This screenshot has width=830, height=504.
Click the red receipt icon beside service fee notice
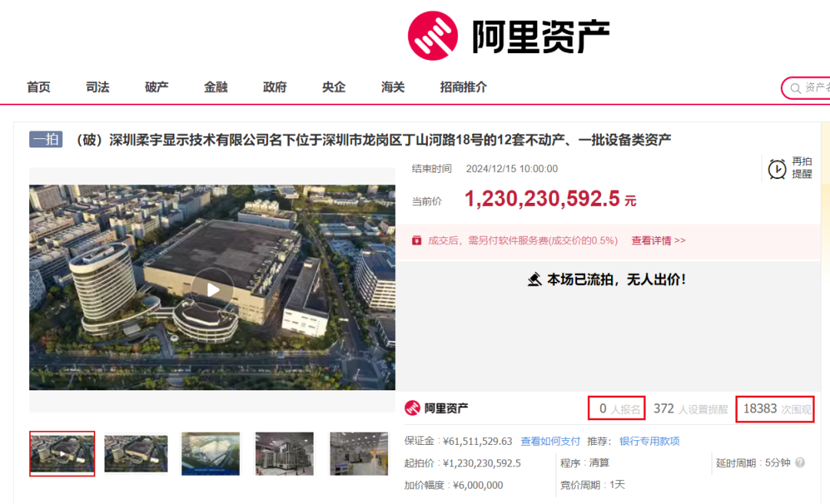(417, 240)
